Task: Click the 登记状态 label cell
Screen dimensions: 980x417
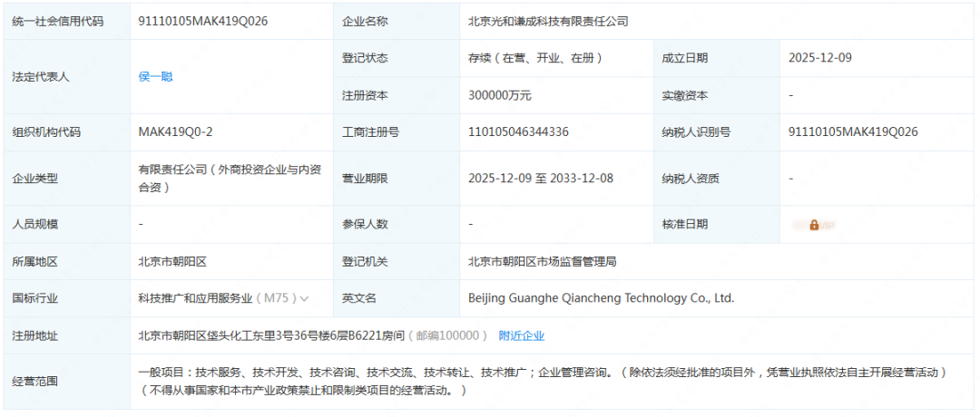Action: [397, 58]
